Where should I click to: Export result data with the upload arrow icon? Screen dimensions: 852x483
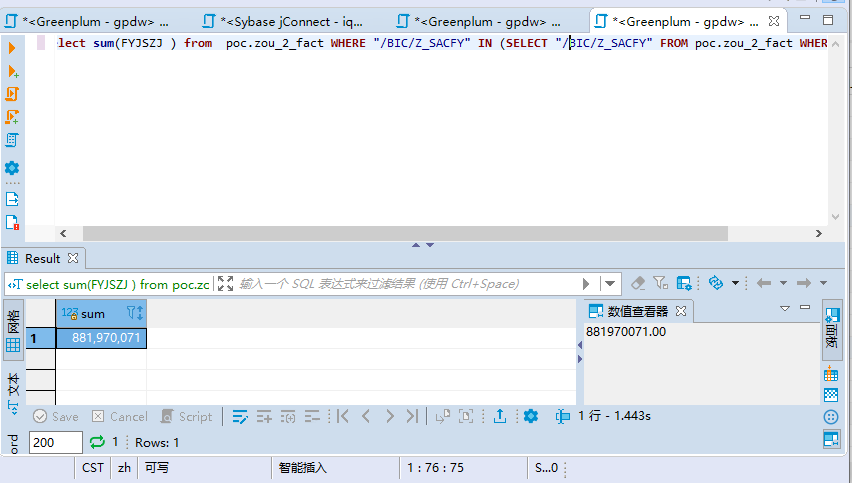[x=500, y=417]
